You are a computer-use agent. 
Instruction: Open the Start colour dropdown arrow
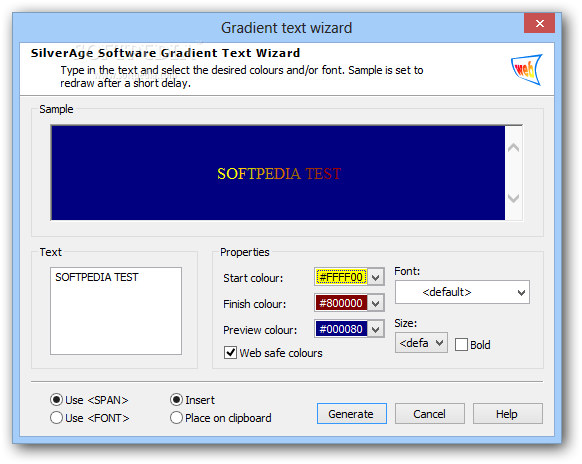[x=376, y=277]
